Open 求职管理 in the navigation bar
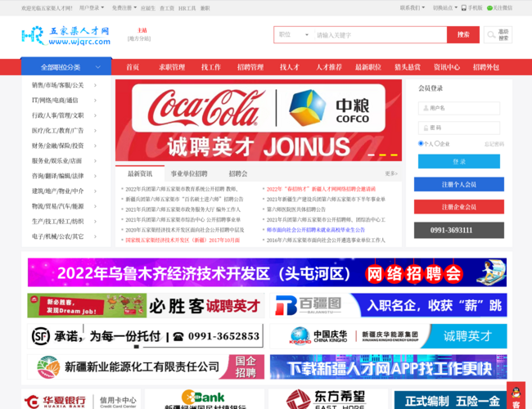The height and width of the screenshot is (409, 532). pyautogui.click(x=172, y=67)
